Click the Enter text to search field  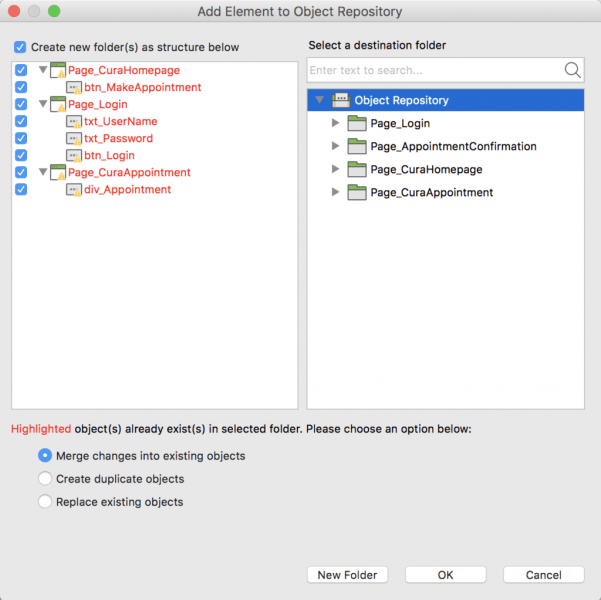pyautogui.click(x=434, y=70)
